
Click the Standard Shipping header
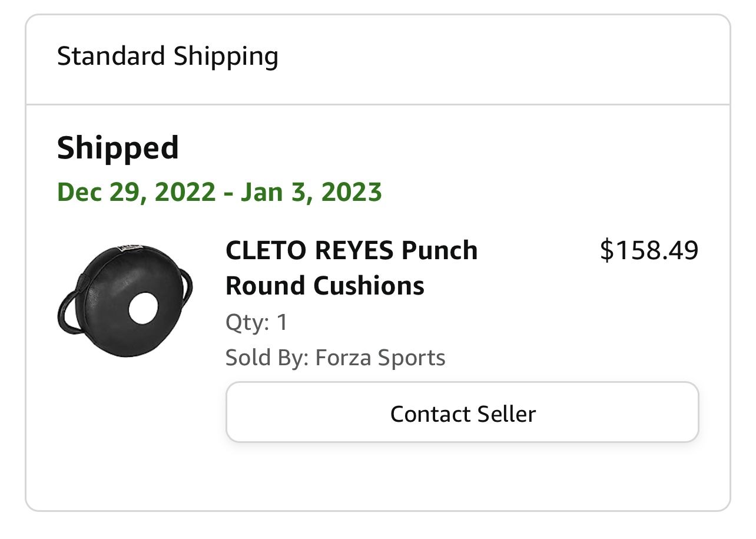[168, 57]
